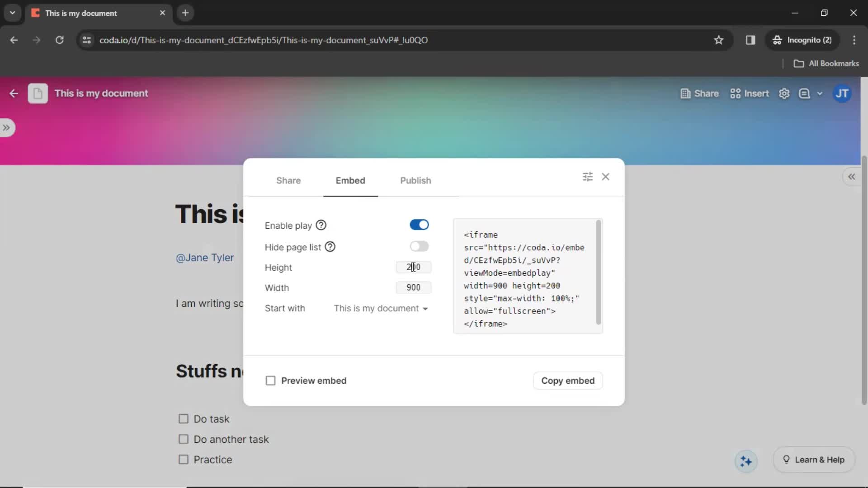Click the filter/settings icon in dialog
The width and height of the screenshot is (868, 488).
tap(588, 176)
